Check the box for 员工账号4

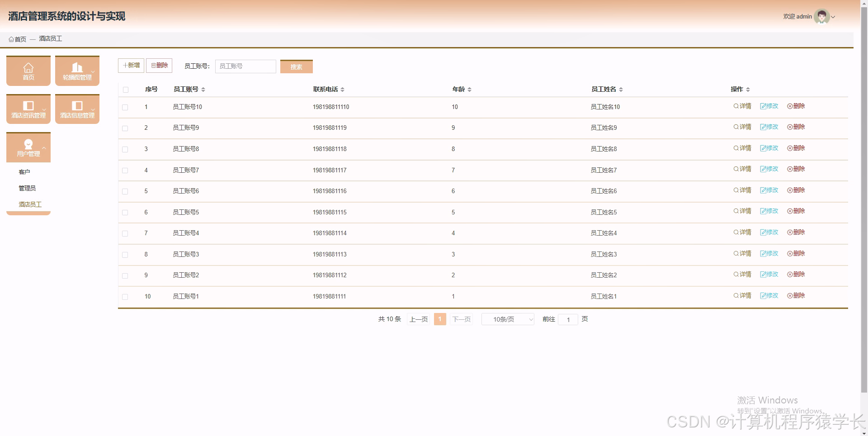(125, 234)
